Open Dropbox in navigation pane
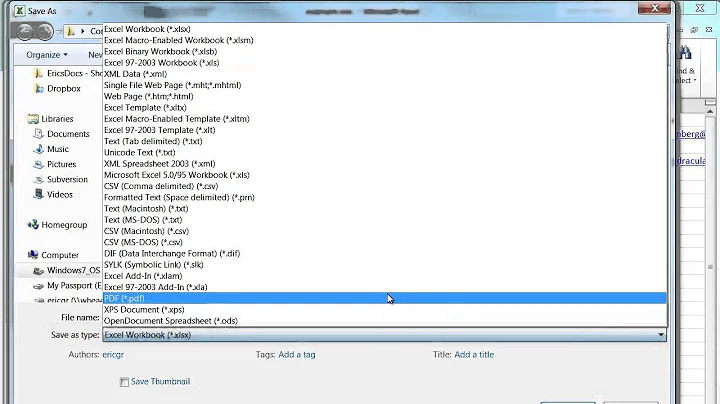This screenshot has height=404, width=720. click(x=58, y=89)
